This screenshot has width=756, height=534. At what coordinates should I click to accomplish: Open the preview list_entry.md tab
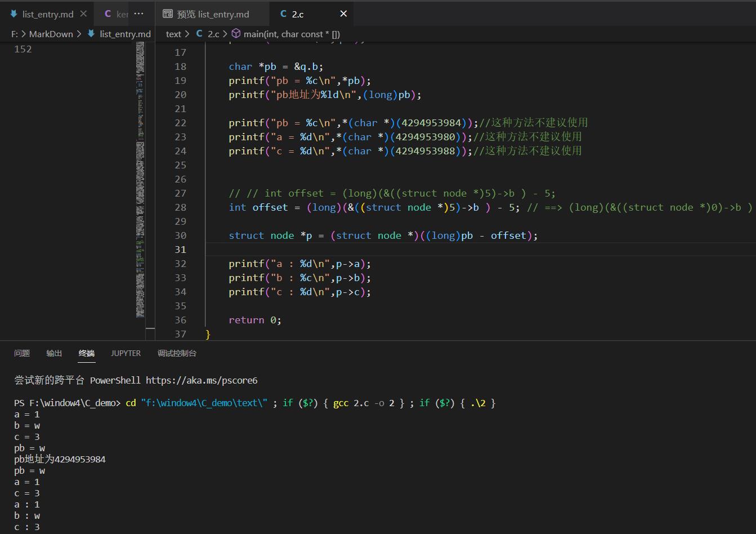tap(212, 14)
